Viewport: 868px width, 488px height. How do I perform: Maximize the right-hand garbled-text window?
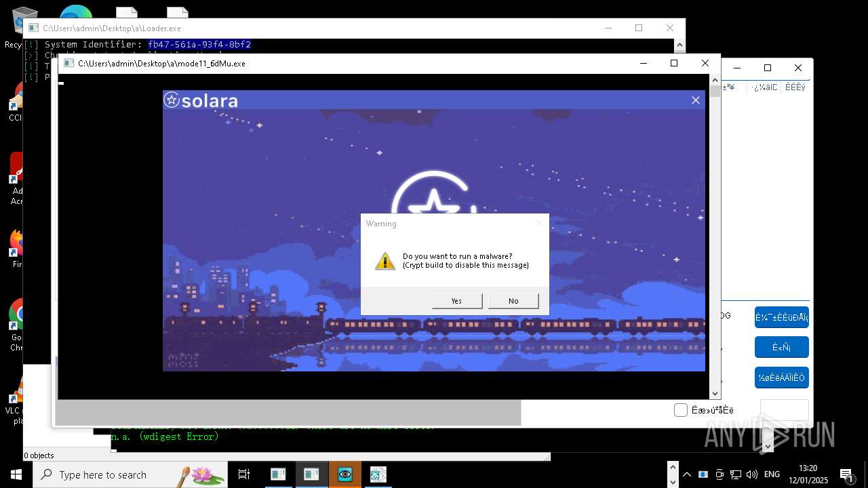point(768,68)
